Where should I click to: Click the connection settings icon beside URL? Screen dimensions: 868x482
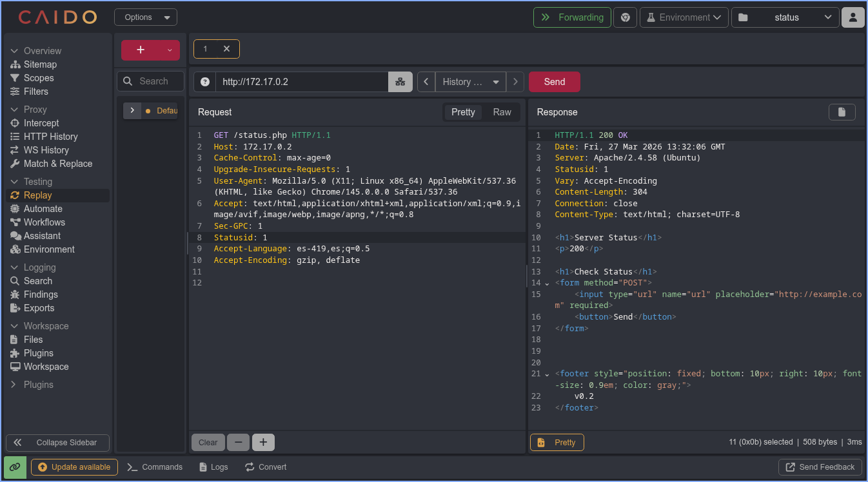400,82
